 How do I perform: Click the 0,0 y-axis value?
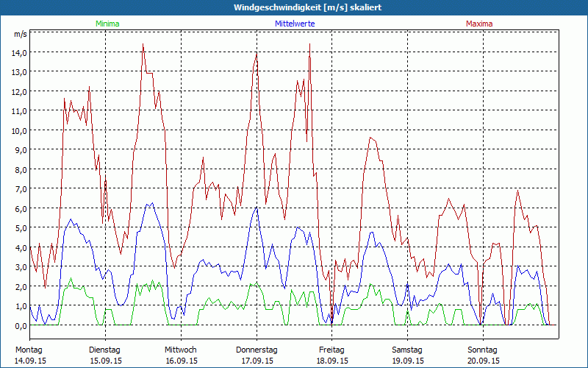coord(22,326)
